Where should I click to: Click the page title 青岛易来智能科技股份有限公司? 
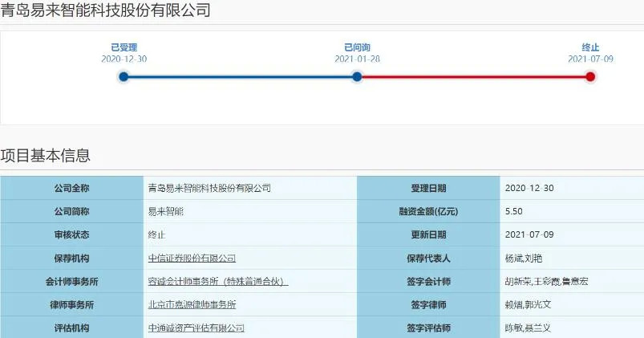(105, 10)
